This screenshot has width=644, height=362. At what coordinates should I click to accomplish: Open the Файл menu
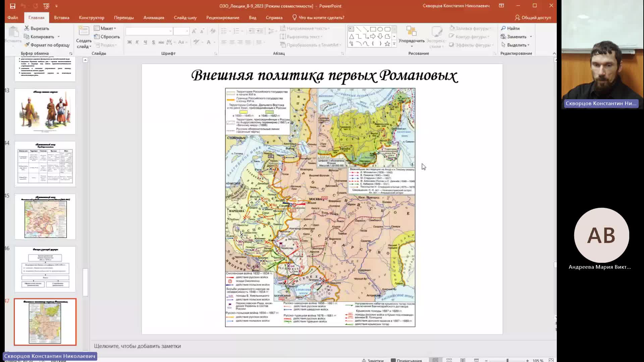(x=13, y=17)
